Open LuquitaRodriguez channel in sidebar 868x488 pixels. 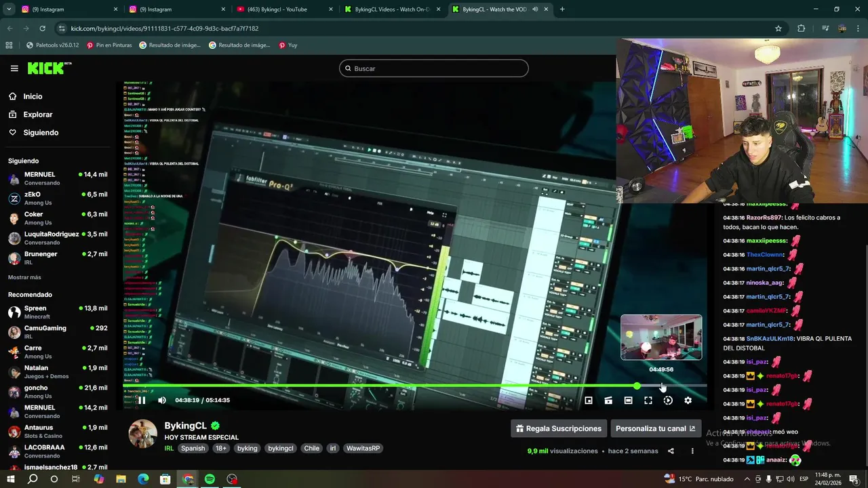[58, 238]
